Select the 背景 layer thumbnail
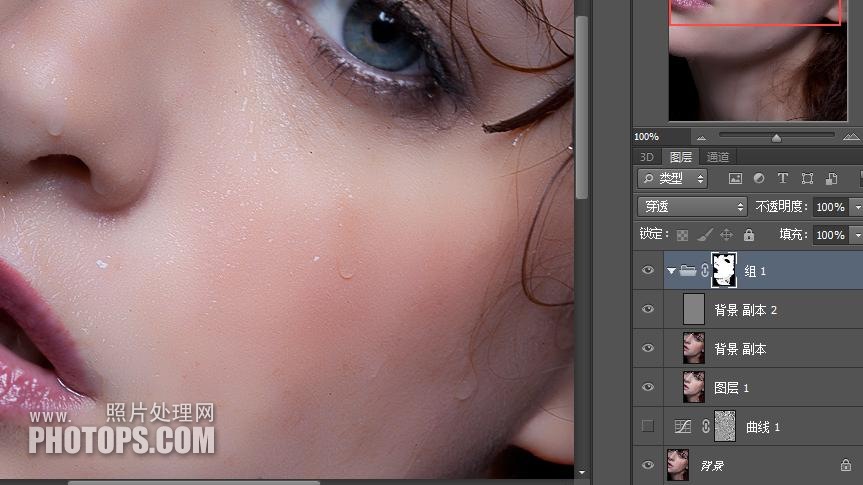The image size is (863, 485). [678, 465]
